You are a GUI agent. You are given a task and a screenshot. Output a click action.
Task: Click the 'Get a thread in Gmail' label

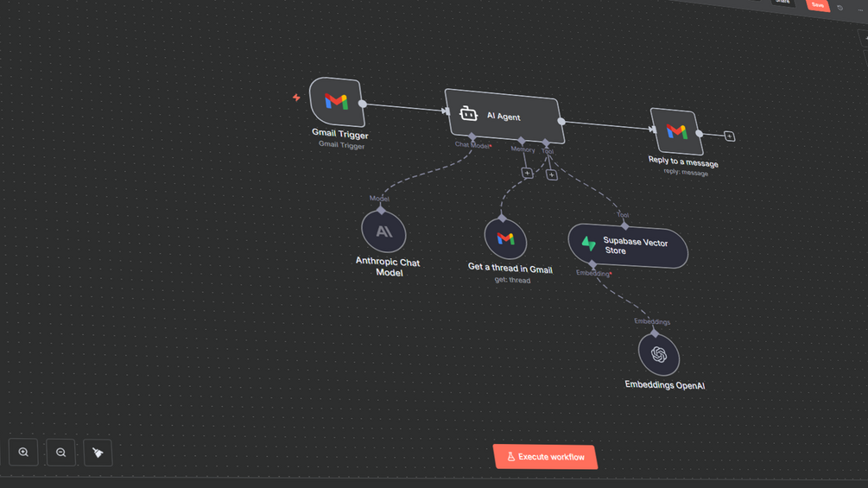pos(510,268)
